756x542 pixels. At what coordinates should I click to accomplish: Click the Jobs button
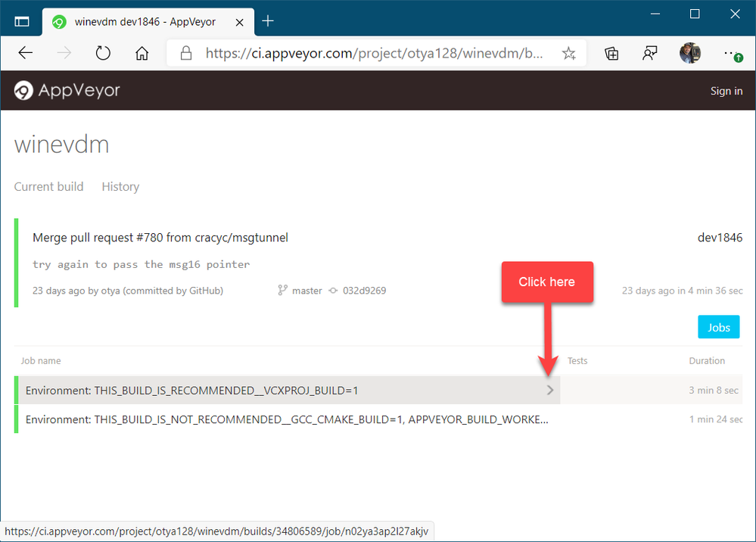718,328
